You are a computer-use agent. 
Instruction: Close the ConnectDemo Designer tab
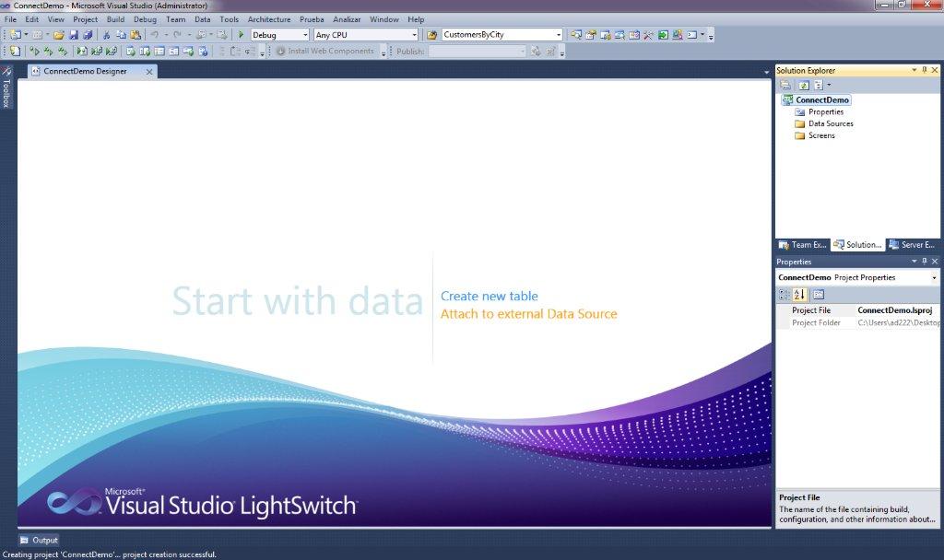(x=149, y=72)
